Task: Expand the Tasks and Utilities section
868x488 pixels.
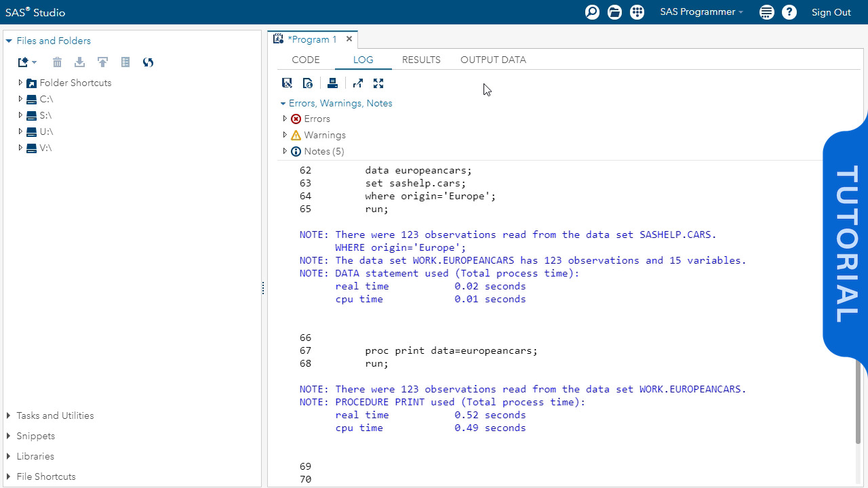Action: tap(9, 415)
